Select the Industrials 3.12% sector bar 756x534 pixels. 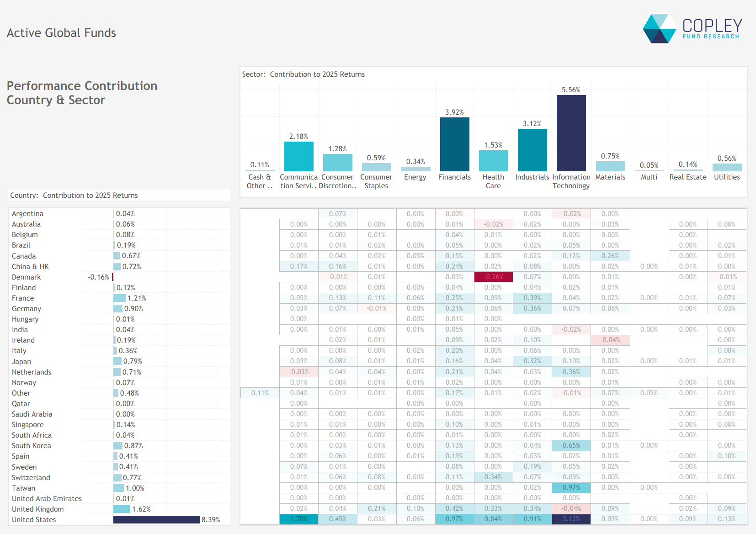pyautogui.click(x=532, y=150)
